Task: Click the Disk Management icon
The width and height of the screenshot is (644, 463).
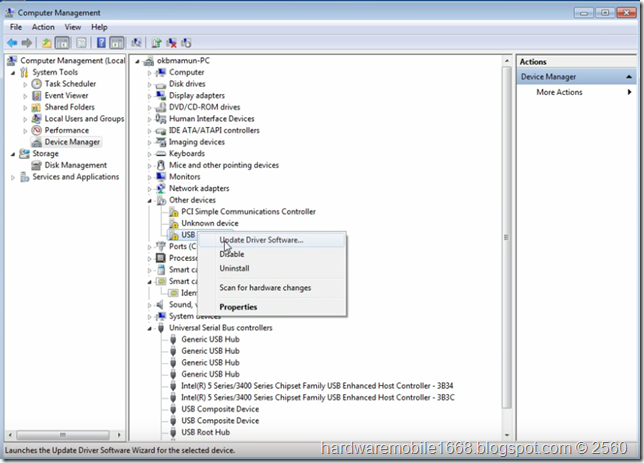Action: 37,165
